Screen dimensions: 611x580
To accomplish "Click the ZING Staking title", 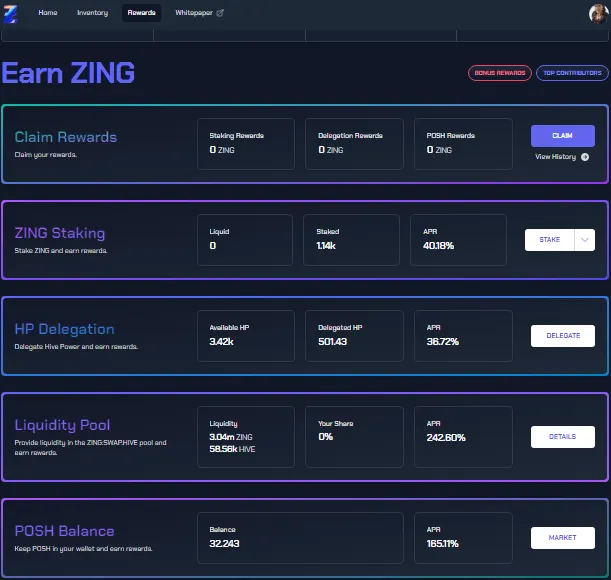I will click(60, 233).
